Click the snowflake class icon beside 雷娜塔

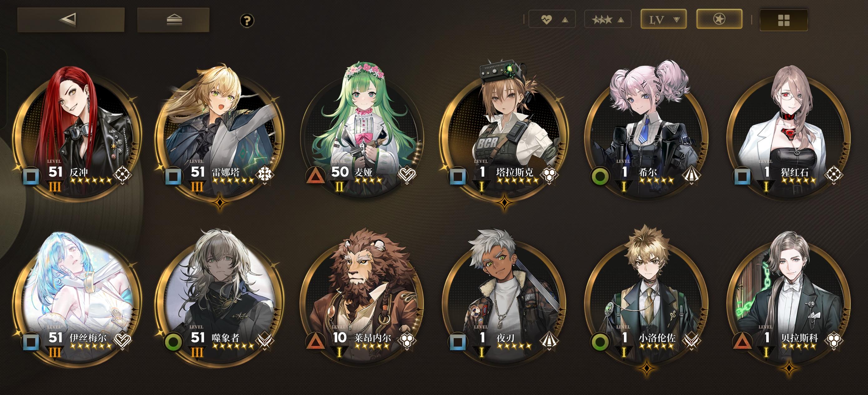[x=265, y=175]
